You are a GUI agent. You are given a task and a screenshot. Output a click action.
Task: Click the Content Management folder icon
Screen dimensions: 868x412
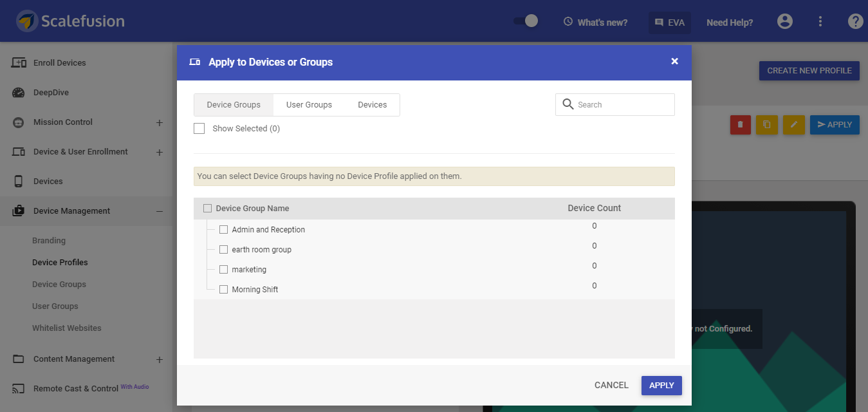click(x=19, y=359)
